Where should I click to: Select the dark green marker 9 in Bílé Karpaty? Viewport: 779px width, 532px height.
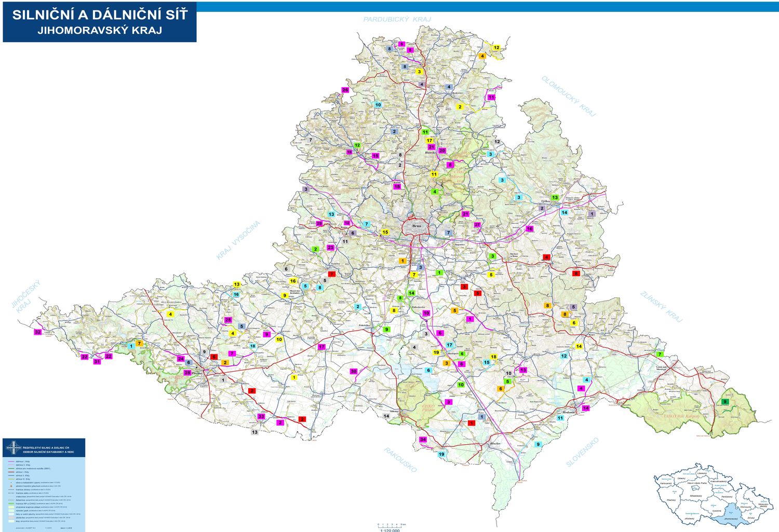tap(724, 402)
